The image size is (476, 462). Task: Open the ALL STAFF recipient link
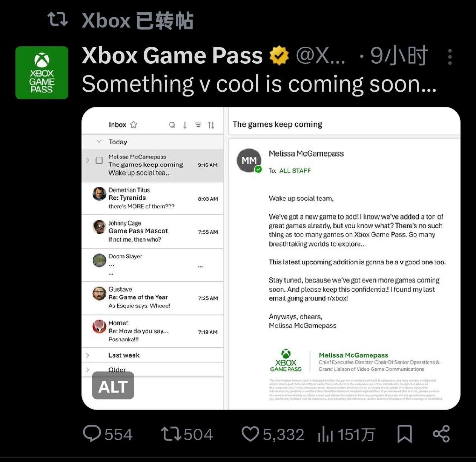click(295, 171)
